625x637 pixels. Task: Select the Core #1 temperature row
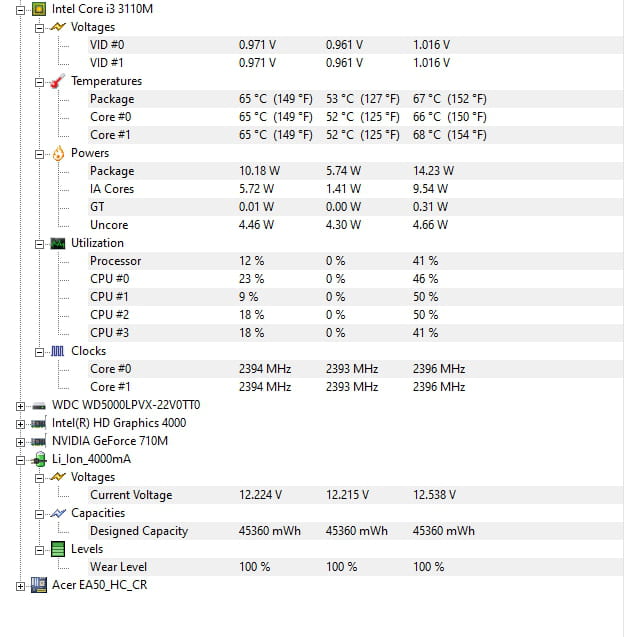click(x=356, y=135)
